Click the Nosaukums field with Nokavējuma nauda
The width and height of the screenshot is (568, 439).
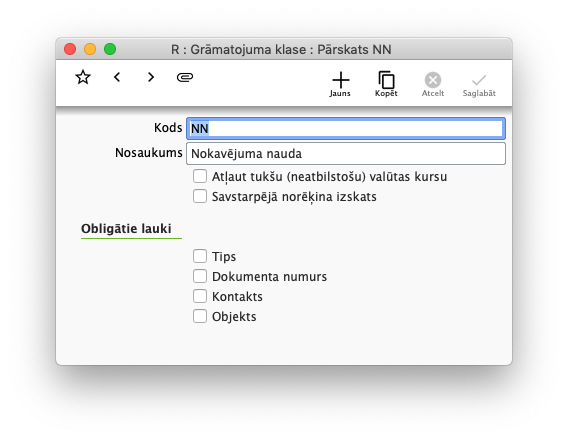(346, 154)
